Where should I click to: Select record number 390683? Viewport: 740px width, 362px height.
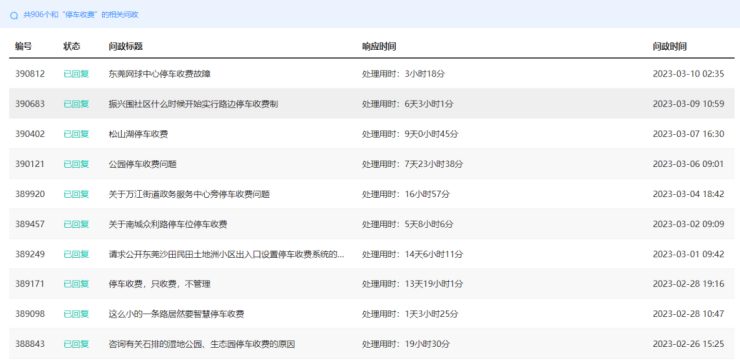click(30, 104)
